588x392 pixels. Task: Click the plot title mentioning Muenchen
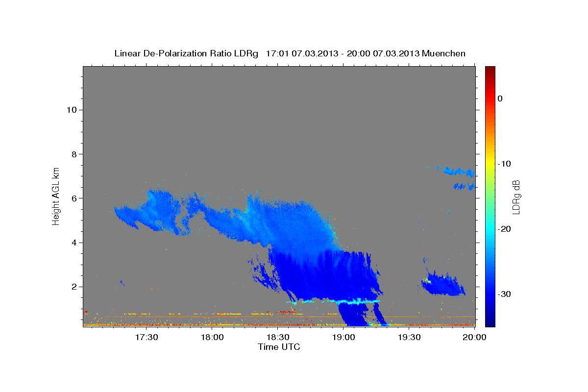click(290, 53)
